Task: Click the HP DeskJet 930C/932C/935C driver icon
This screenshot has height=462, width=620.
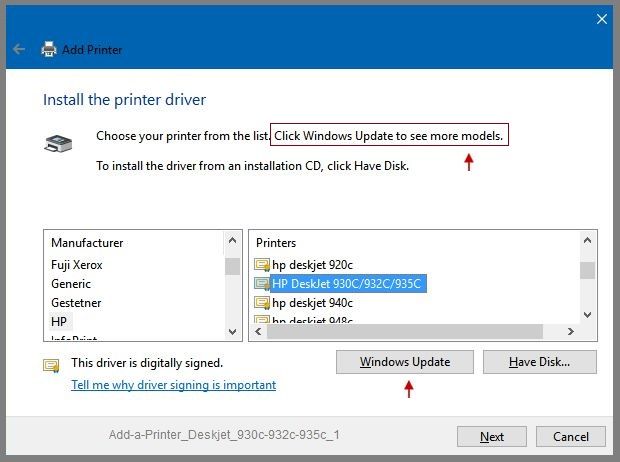Action: [x=262, y=284]
